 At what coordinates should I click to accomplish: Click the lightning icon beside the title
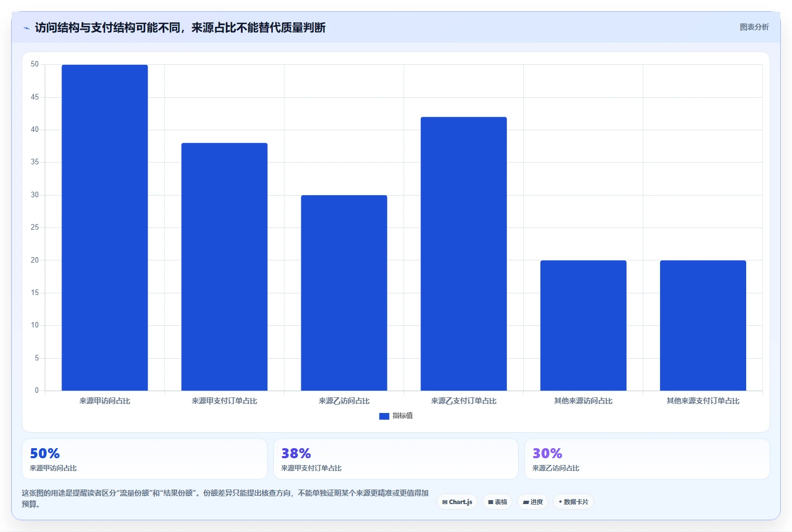coord(26,28)
